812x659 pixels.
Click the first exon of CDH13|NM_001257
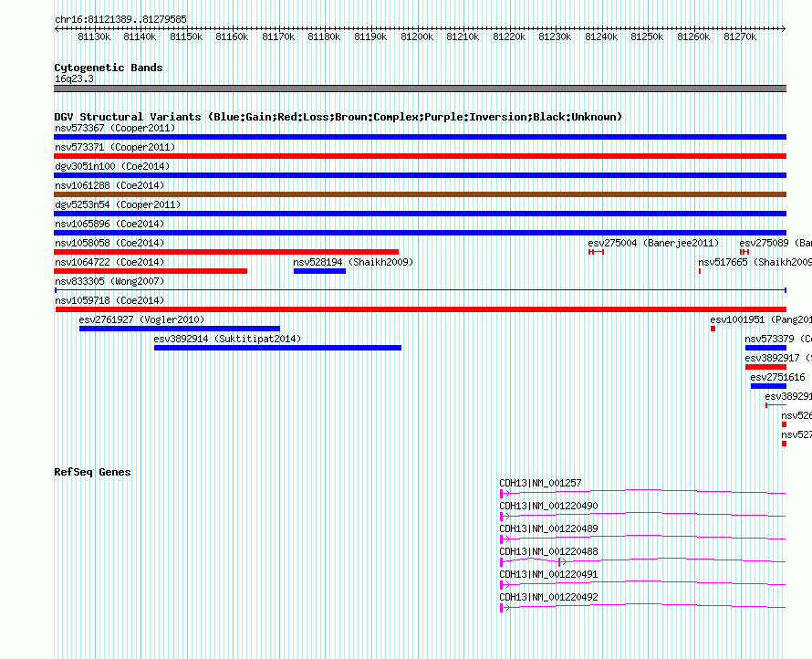[501, 494]
